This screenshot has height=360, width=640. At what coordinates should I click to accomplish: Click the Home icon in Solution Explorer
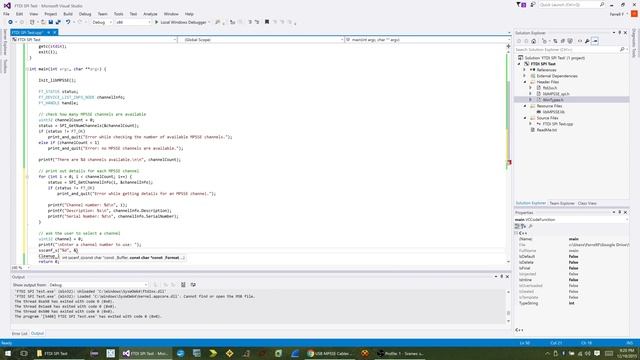coord(533,41)
